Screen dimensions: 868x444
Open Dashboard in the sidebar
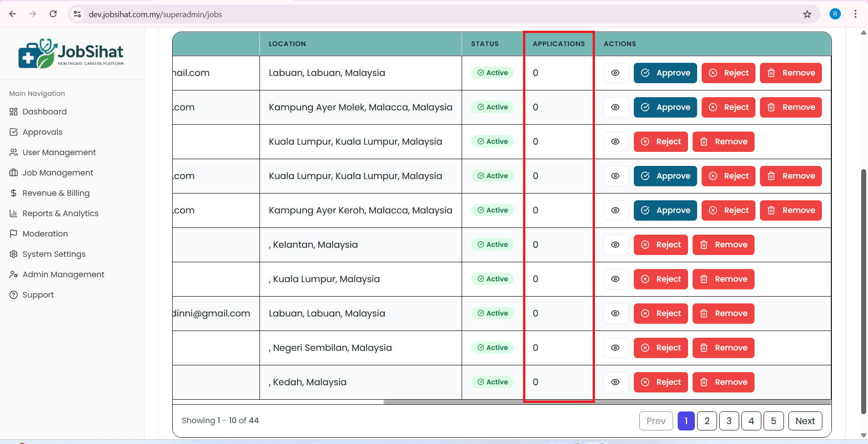44,112
